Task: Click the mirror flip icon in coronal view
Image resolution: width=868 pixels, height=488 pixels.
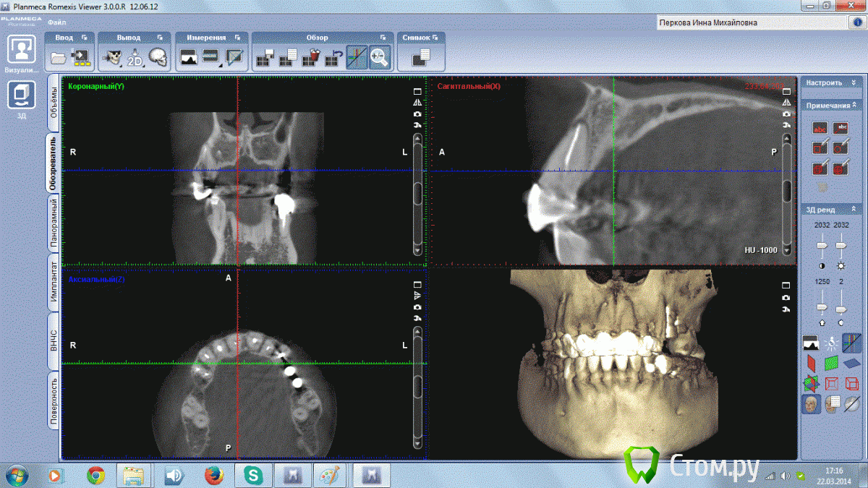Action: coord(417,103)
